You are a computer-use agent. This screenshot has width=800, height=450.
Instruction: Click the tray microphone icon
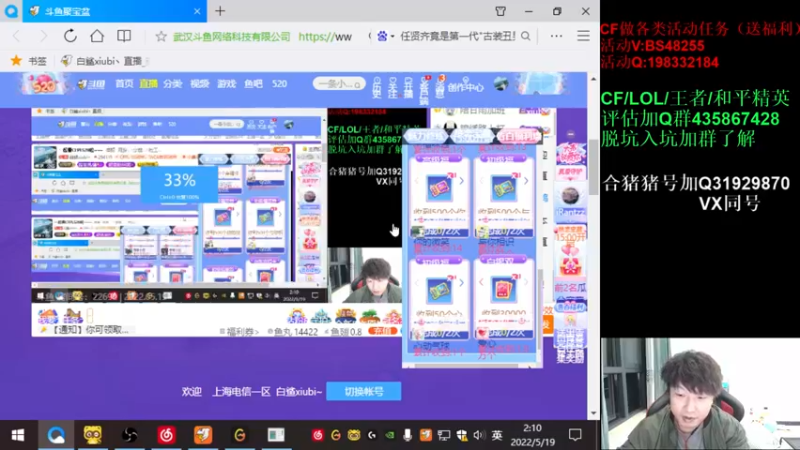tap(407, 435)
